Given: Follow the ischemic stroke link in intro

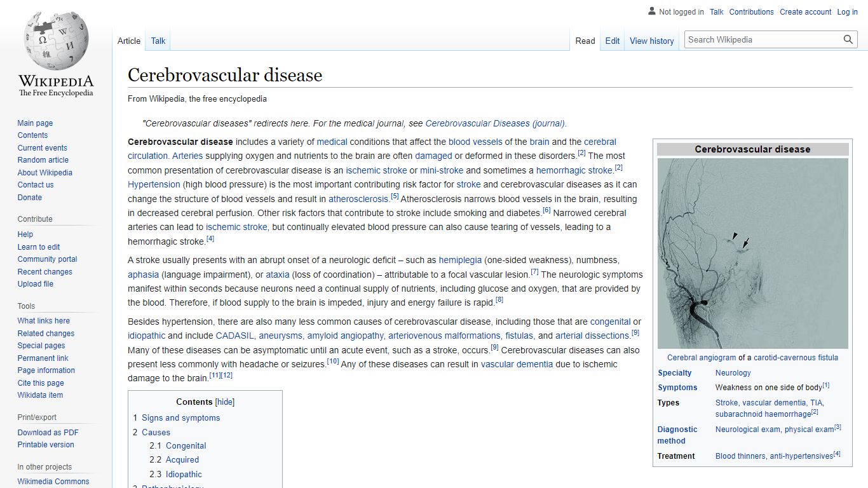Looking at the screenshot, I should (376, 170).
